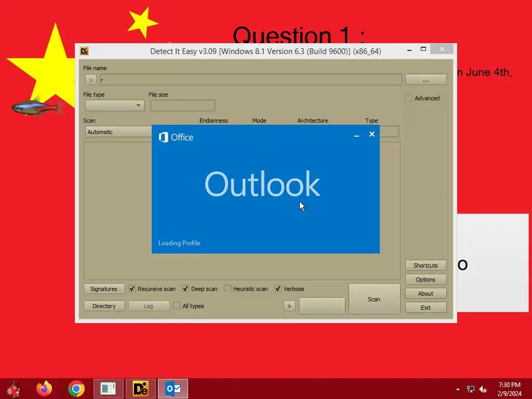Open Shortcuts settings
The height and width of the screenshot is (399, 532).
(426, 265)
